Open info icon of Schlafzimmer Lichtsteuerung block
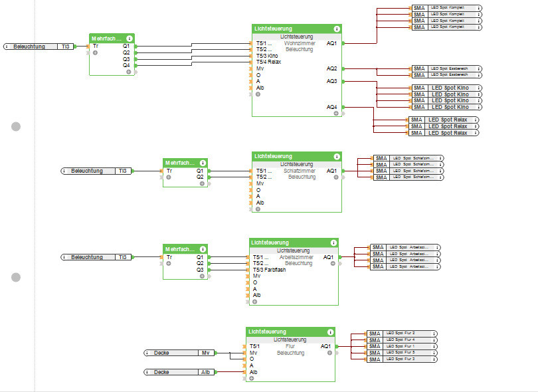This screenshot has width=538, height=392. pos(337,157)
